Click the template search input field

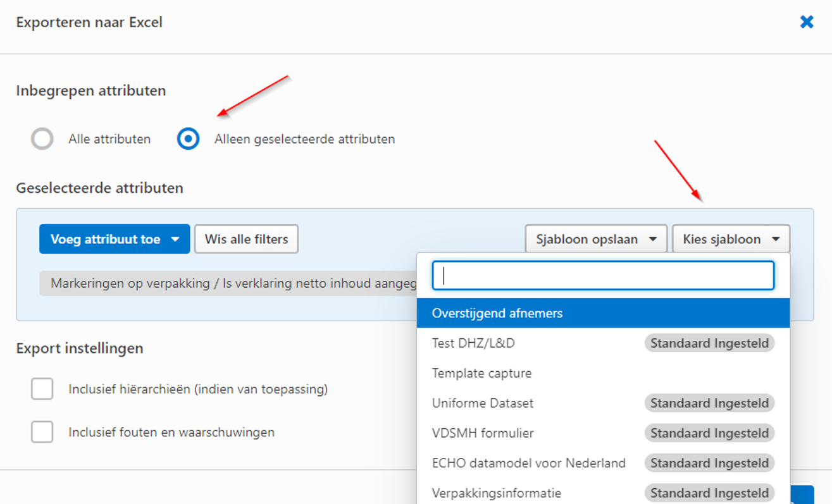click(603, 275)
